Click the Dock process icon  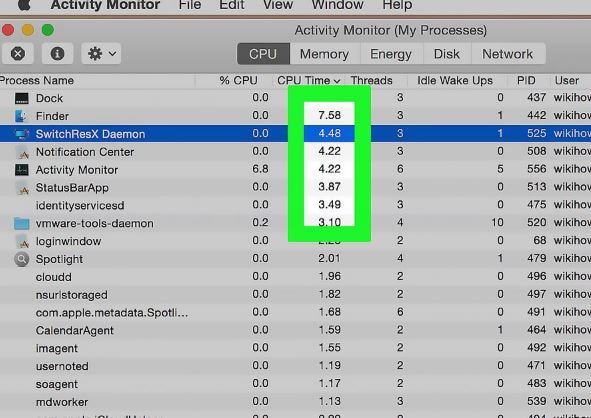coord(21,98)
